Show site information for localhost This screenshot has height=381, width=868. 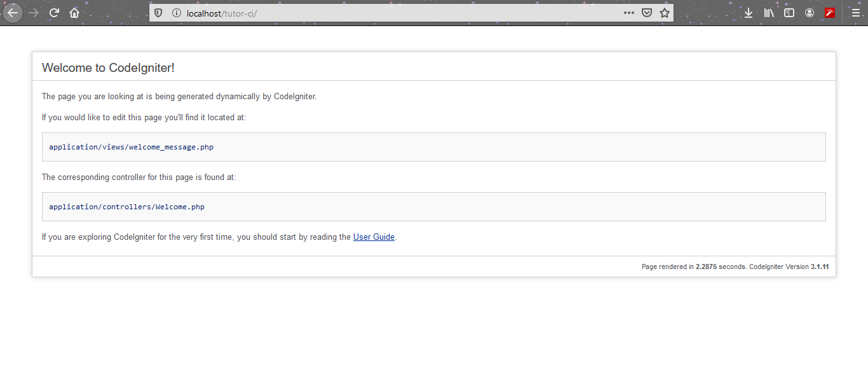pos(176,13)
